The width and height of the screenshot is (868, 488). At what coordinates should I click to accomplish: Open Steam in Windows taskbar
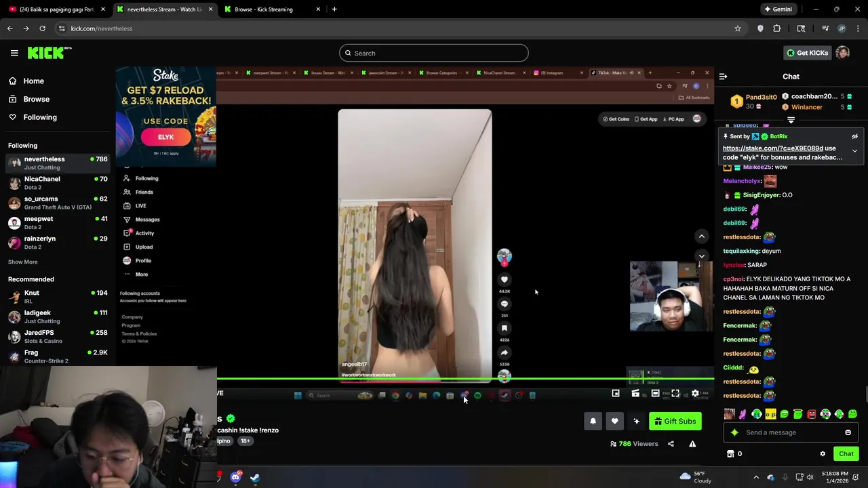coord(254,477)
